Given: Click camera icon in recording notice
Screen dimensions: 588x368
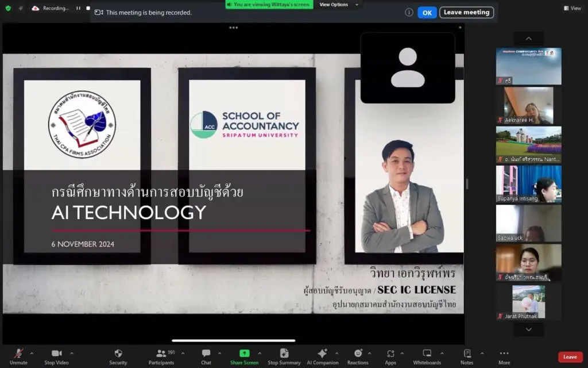Looking at the screenshot, I should tap(99, 13).
